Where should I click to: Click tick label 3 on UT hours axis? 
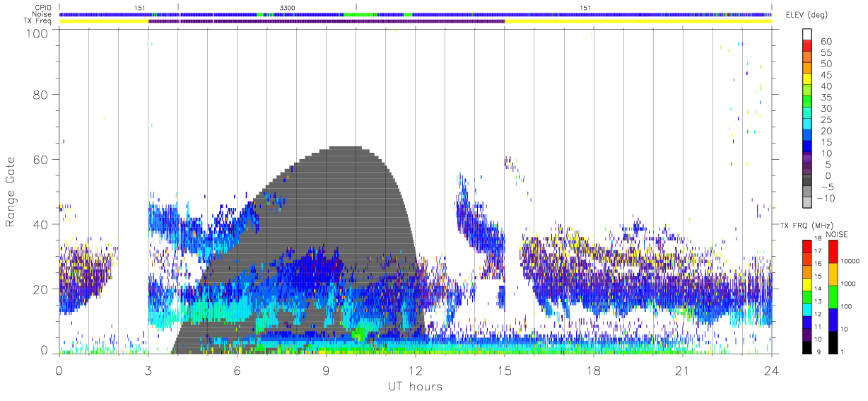148,370
